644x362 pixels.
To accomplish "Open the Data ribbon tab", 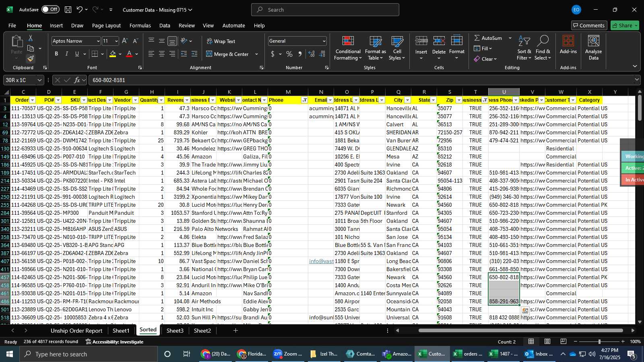I will 165,25.
